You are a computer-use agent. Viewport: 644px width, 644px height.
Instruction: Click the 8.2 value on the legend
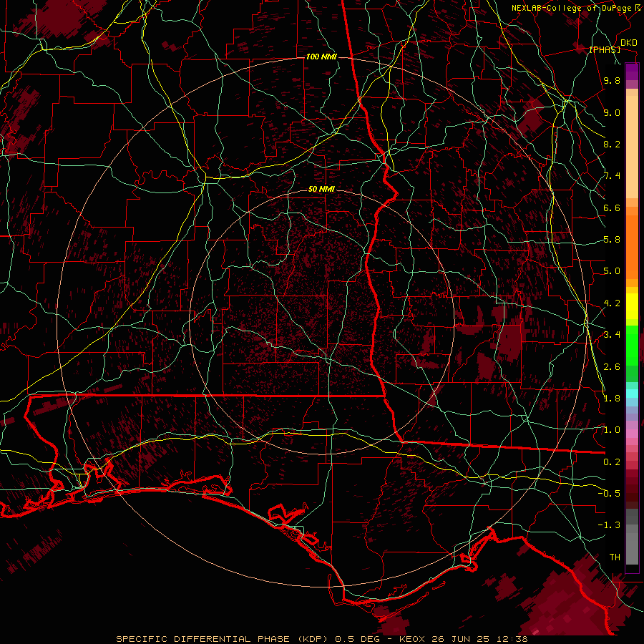pos(612,144)
